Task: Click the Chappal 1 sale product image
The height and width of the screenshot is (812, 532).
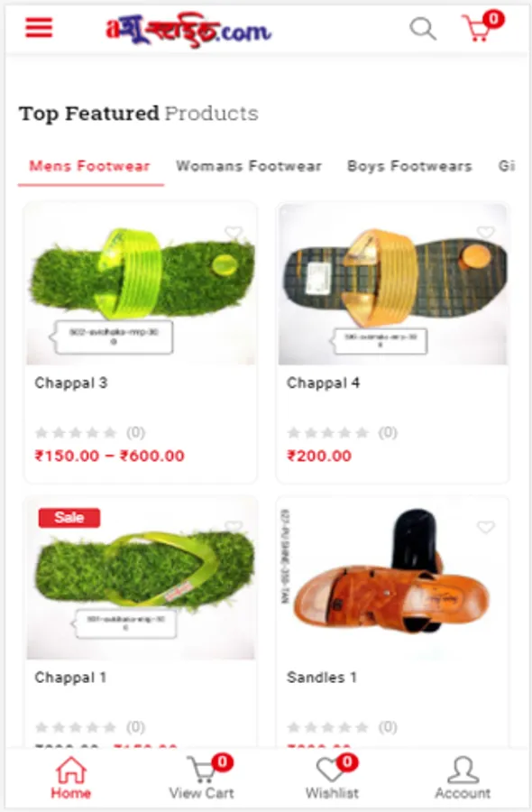Action: [x=141, y=578]
